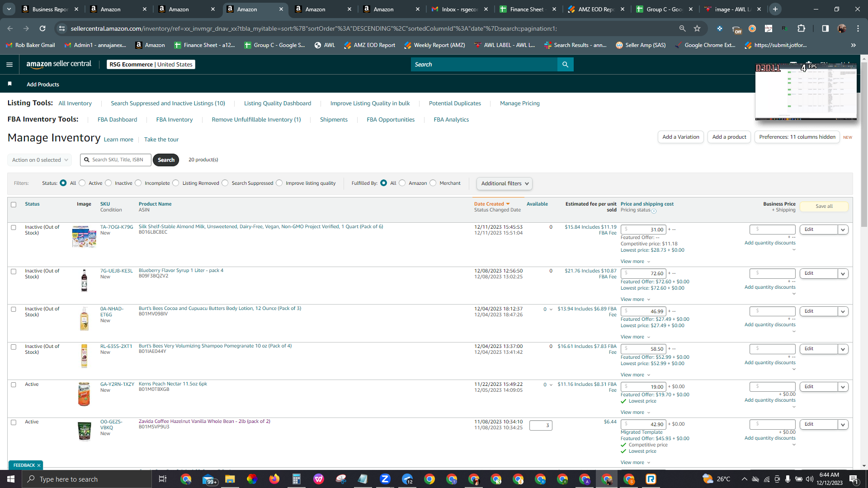Select the Active status radio button
The height and width of the screenshot is (488, 868).
tap(82, 183)
